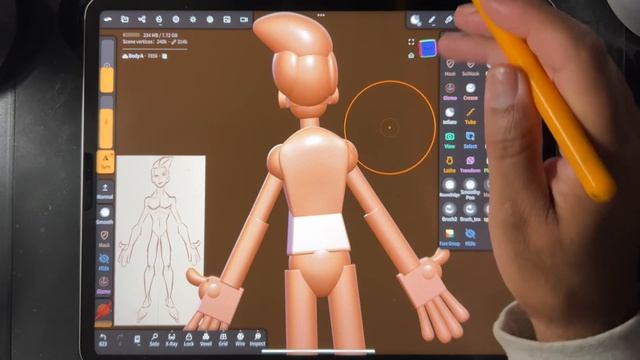Select the Crease tool
Screen dimensions: 640x360
pos(470,92)
